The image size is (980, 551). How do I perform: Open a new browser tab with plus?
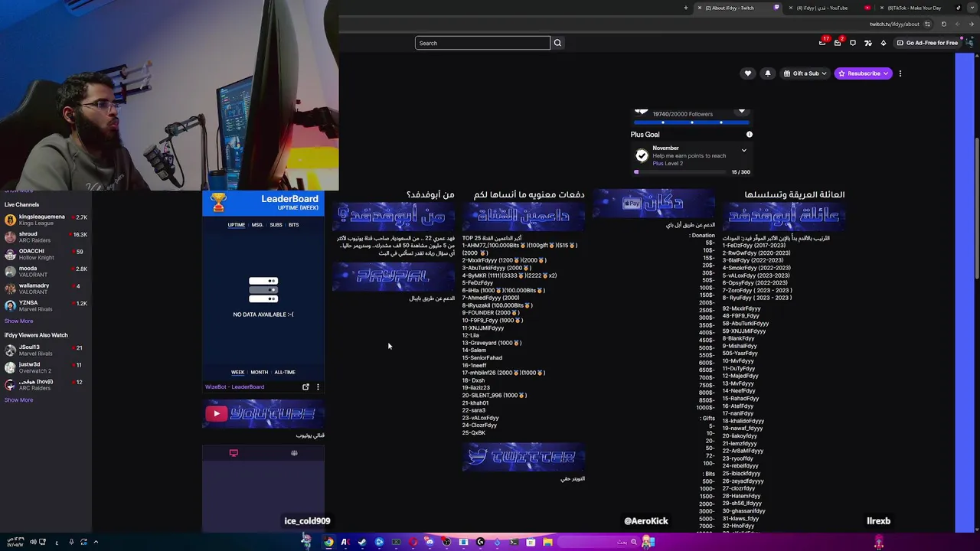(686, 8)
